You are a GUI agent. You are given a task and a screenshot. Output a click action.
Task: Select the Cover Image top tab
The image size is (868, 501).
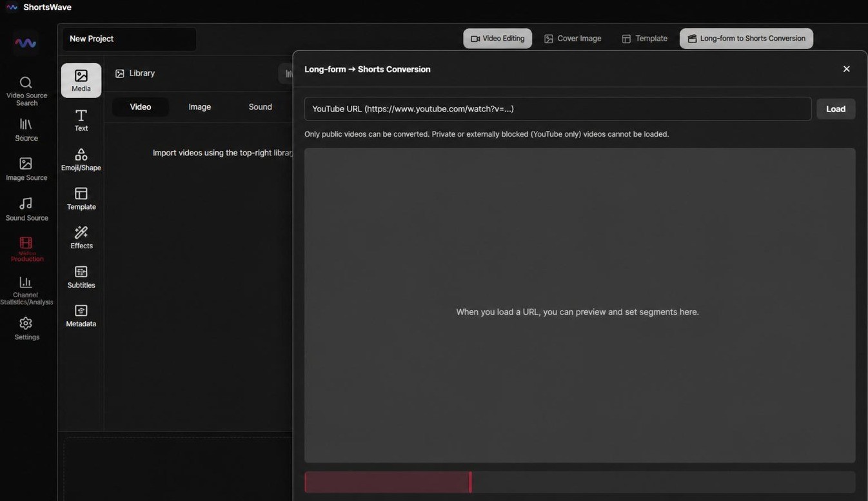[573, 39]
